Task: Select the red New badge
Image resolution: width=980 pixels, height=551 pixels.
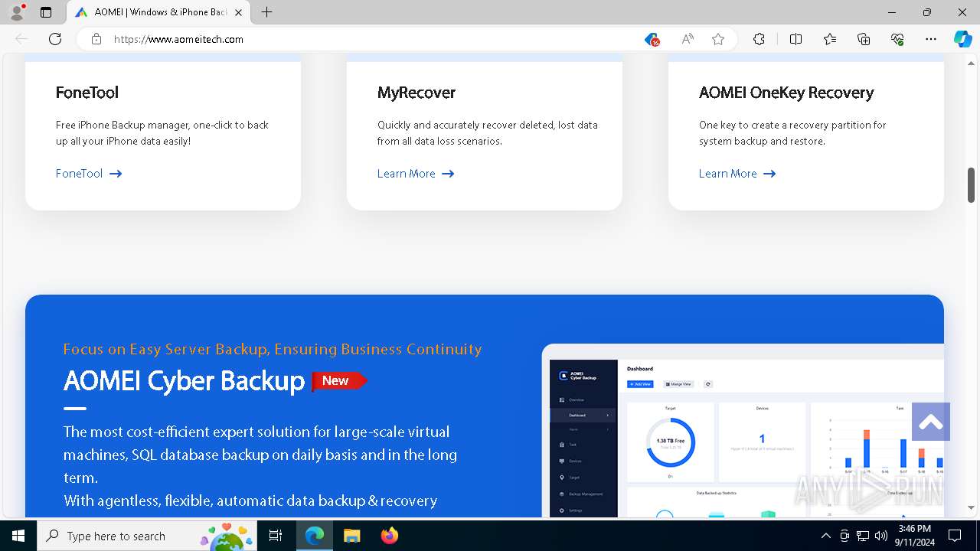Action: tap(339, 380)
